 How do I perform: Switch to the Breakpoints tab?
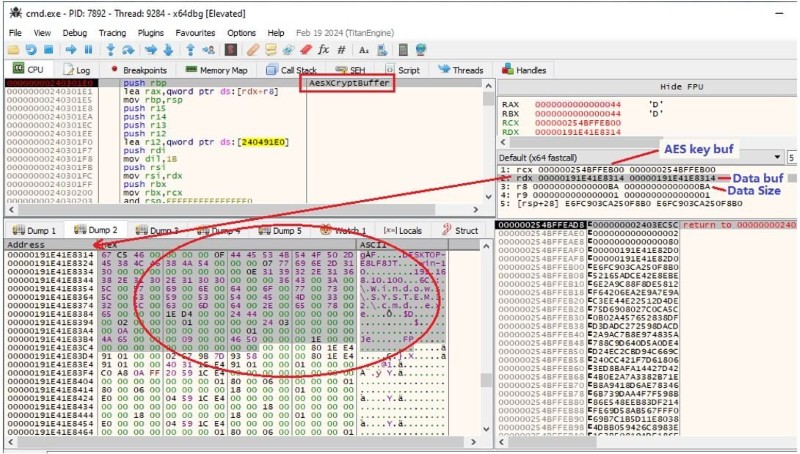(x=138, y=70)
